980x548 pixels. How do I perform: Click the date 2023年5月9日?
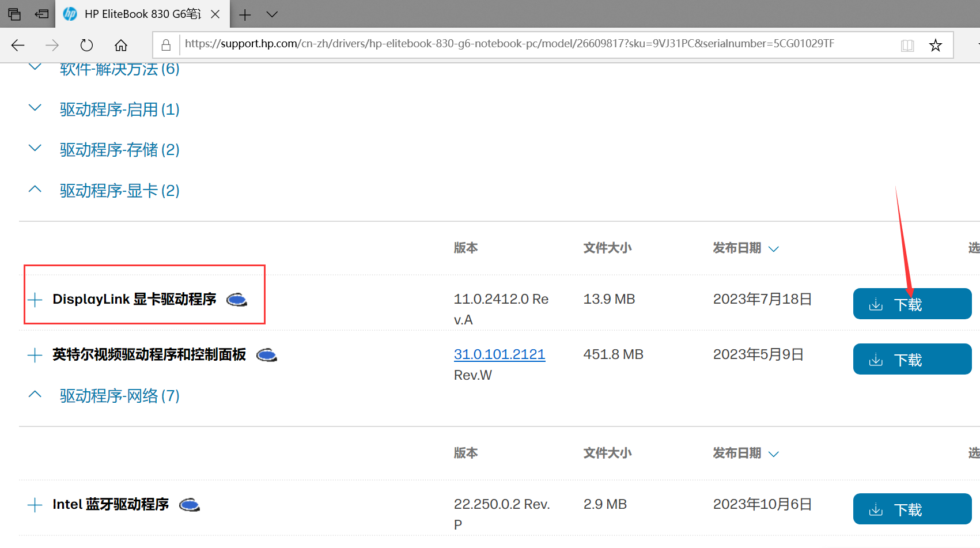(x=758, y=354)
